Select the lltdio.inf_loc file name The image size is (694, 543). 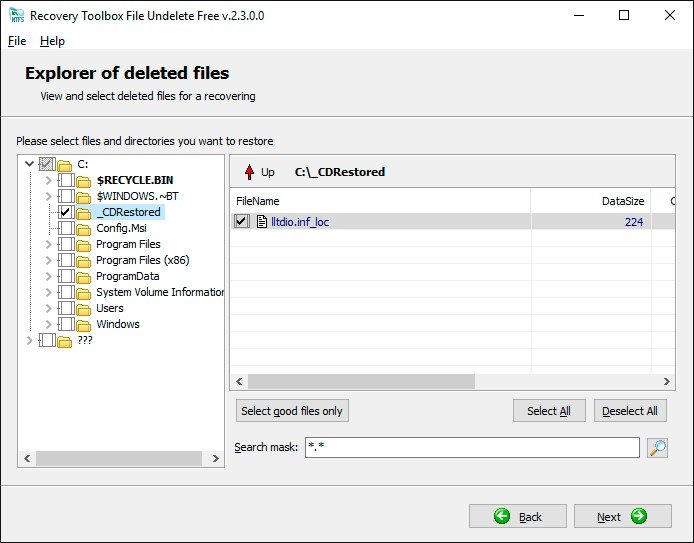pyautogui.click(x=300, y=222)
